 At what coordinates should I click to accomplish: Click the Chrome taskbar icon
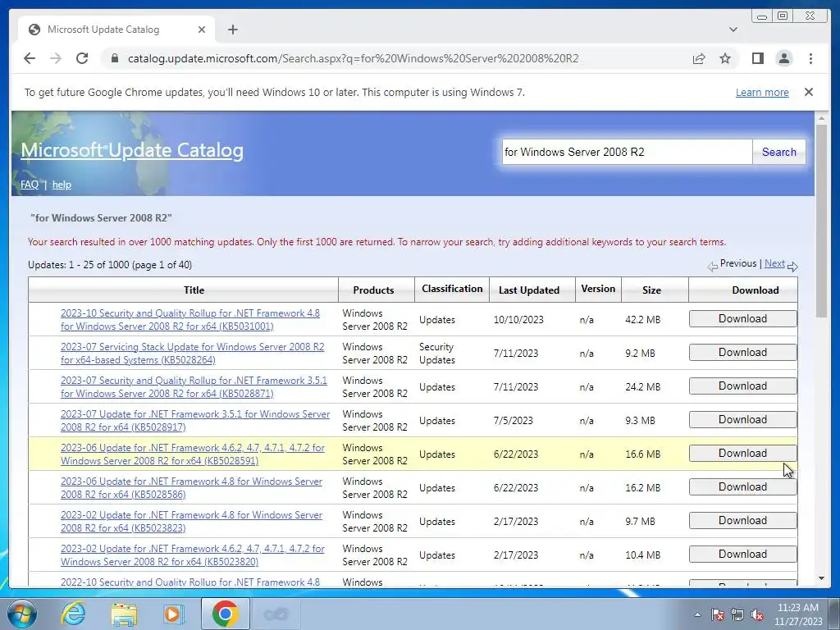(225, 614)
